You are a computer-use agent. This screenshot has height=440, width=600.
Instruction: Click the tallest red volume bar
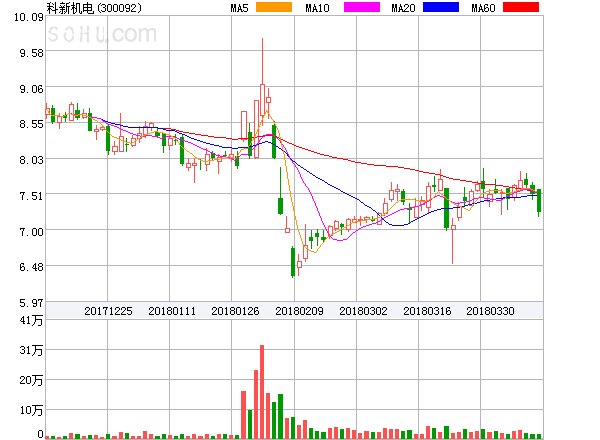coord(262,392)
